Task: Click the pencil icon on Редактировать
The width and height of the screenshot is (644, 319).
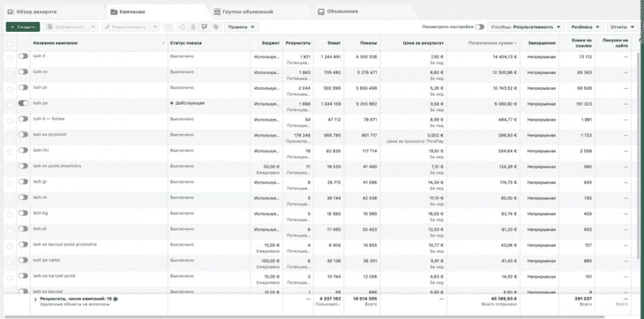Action: [108, 27]
